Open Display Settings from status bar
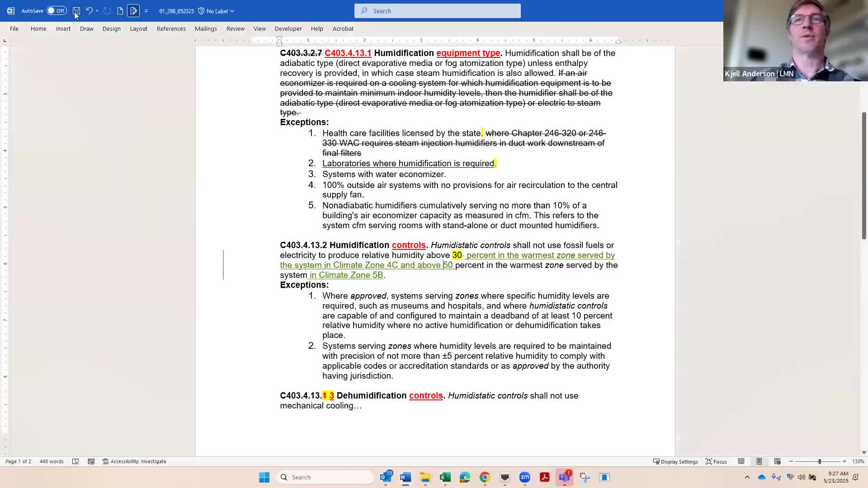Image resolution: width=868 pixels, height=488 pixels. tap(675, 461)
